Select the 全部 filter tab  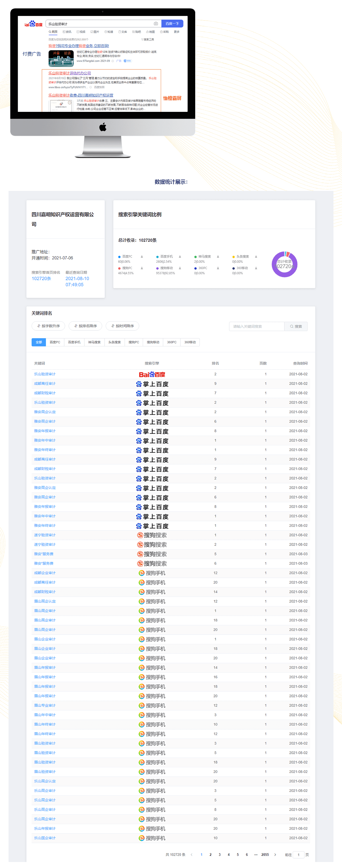(x=39, y=342)
